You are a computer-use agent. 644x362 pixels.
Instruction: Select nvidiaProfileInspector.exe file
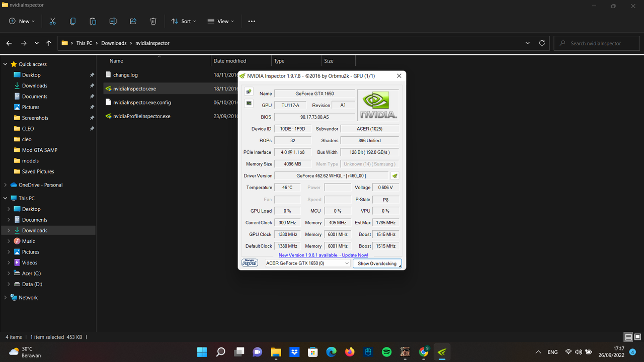point(142,116)
